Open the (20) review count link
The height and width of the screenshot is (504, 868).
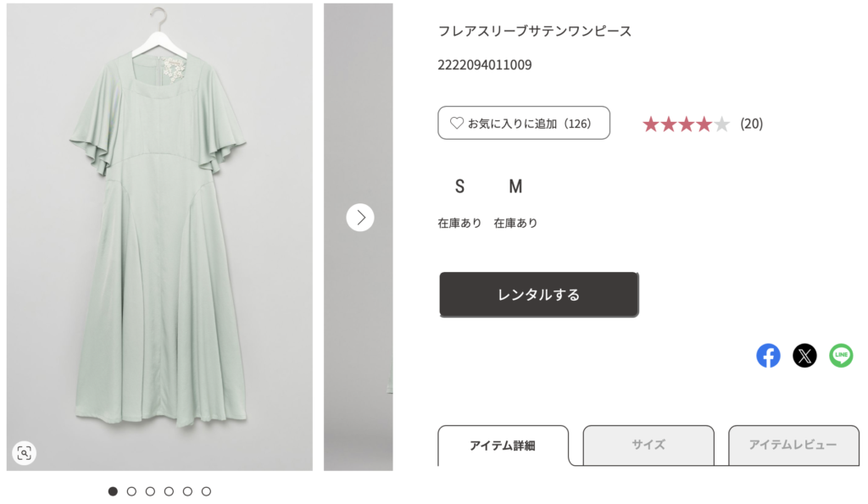click(x=751, y=124)
